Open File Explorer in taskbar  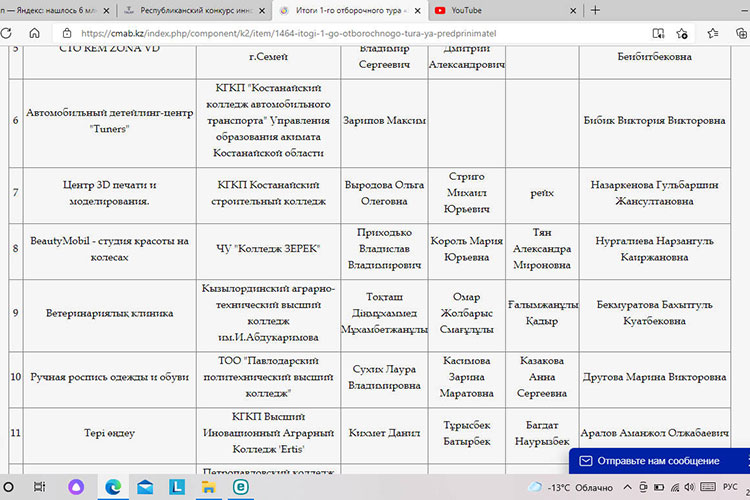click(x=209, y=487)
